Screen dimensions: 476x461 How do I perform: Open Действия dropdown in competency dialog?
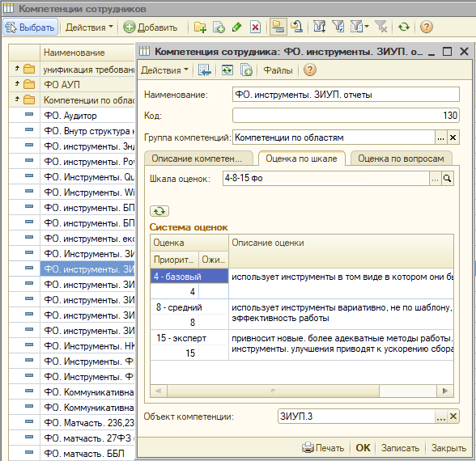point(165,70)
